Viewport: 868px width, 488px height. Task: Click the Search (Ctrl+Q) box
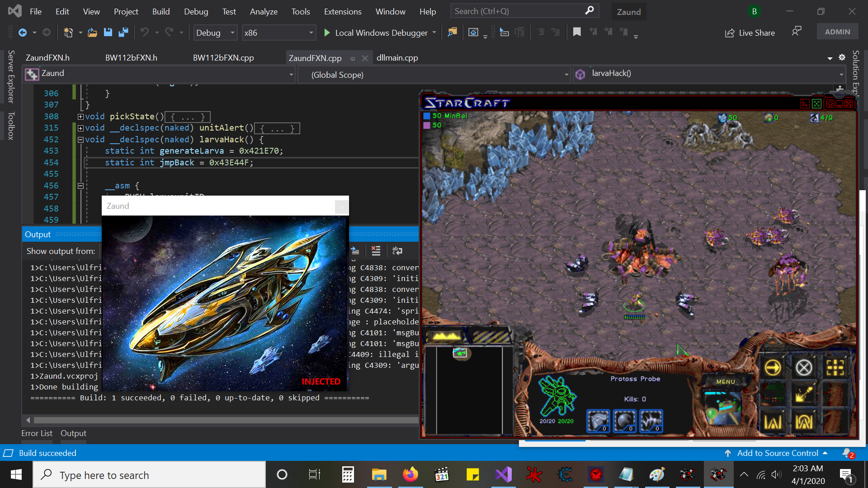coord(524,11)
